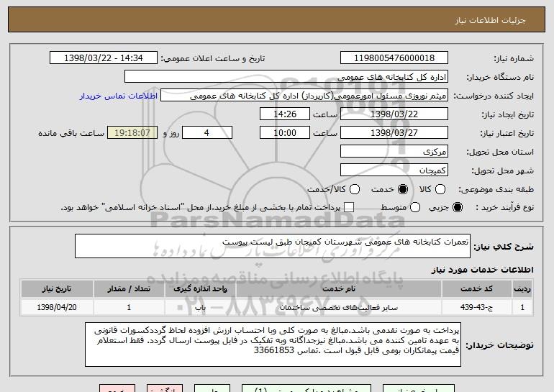
Task: Click the validity time field 10:00
Action: (285, 133)
